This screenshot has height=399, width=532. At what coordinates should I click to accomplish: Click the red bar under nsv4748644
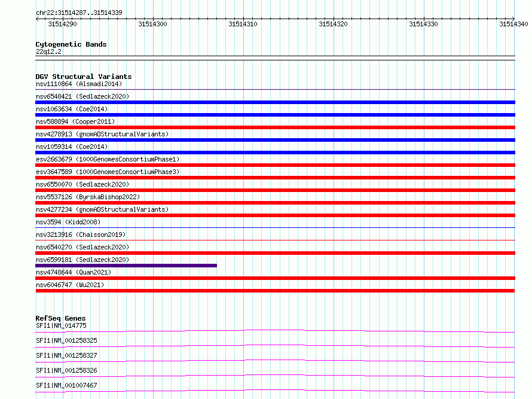[x=275, y=278]
